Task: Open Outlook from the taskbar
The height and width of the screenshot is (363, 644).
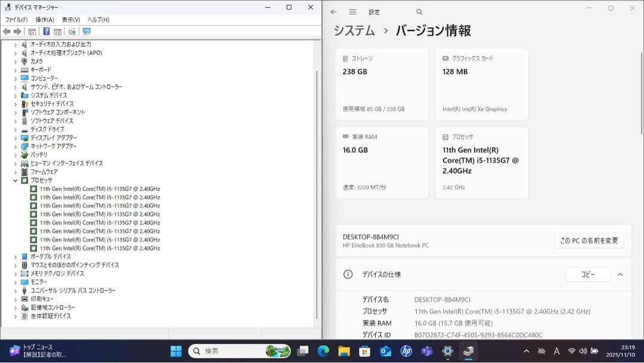Action: click(x=385, y=351)
